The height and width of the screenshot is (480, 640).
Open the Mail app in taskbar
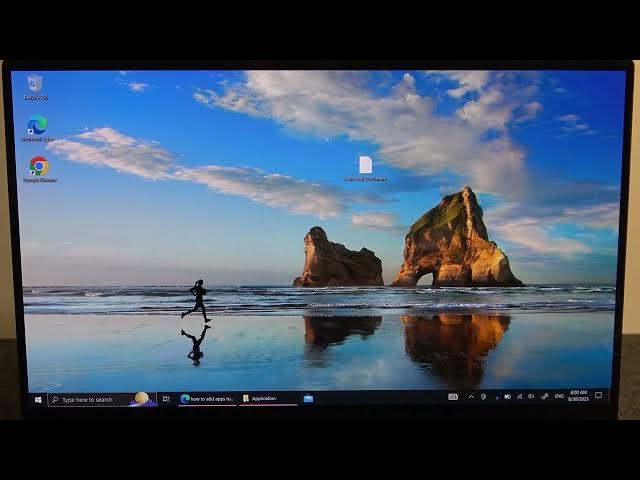308,398
